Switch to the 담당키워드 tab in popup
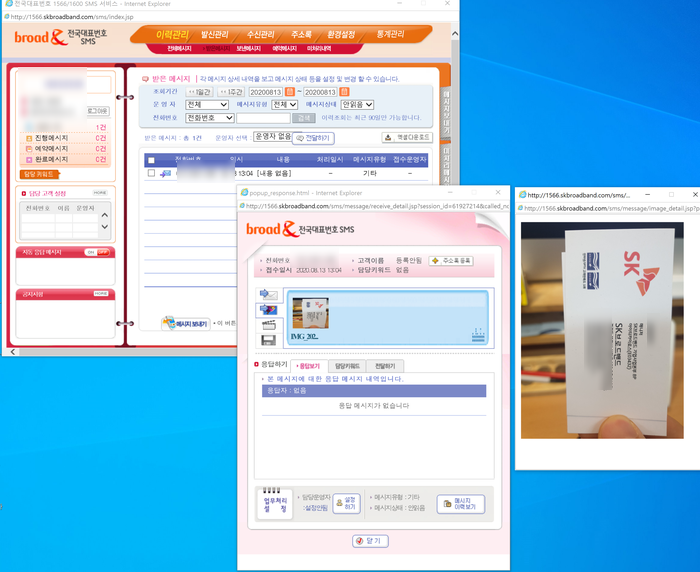Image resolution: width=700 pixels, height=572 pixels. [347, 366]
